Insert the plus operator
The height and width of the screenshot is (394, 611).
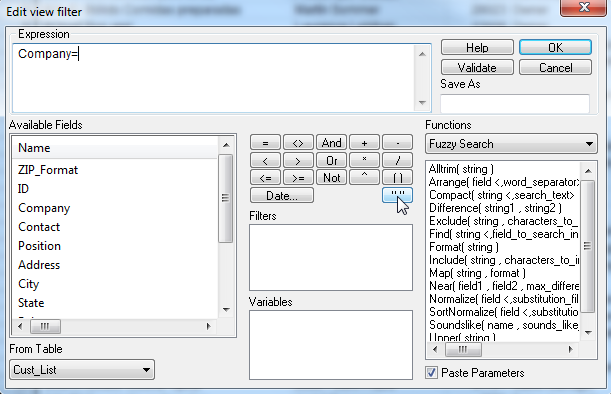point(364,143)
